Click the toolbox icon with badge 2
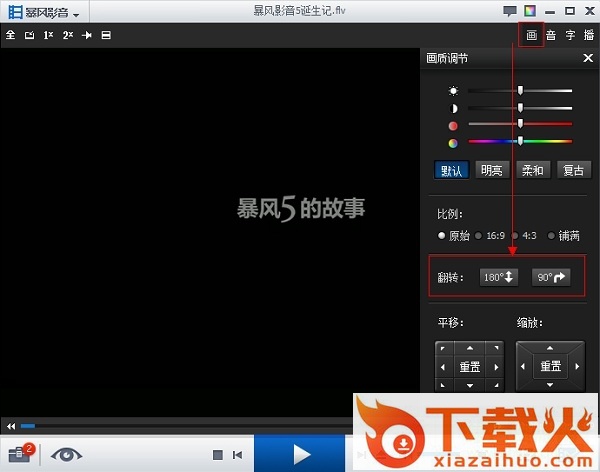 (x=20, y=453)
